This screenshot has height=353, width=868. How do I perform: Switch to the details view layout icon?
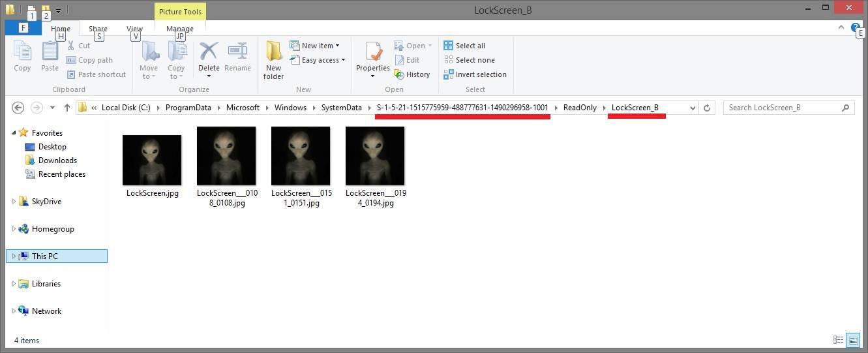click(839, 340)
